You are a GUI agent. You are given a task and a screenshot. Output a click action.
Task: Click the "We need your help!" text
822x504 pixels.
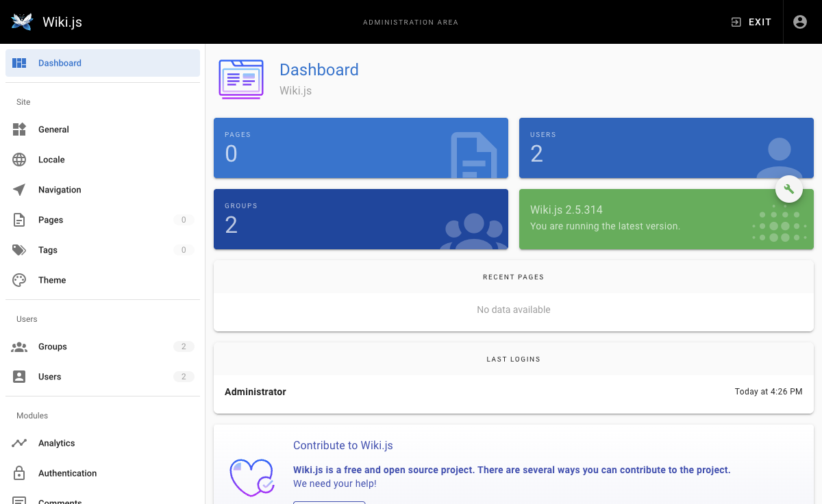point(335,483)
